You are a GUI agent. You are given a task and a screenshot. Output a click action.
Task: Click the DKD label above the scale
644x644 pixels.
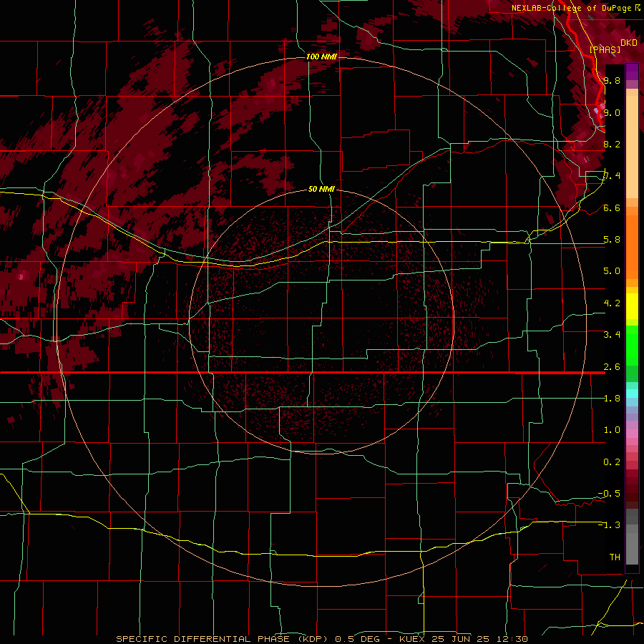click(x=629, y=43)
